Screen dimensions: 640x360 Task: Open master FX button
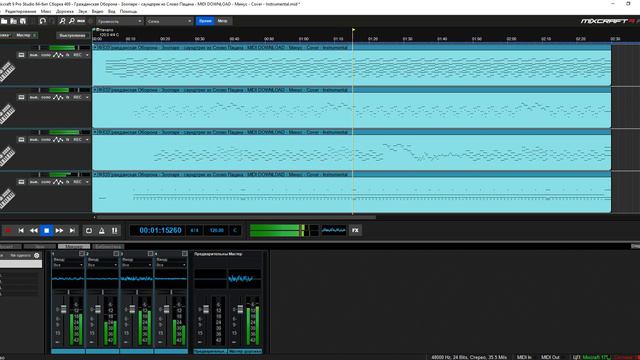point(355,230)
